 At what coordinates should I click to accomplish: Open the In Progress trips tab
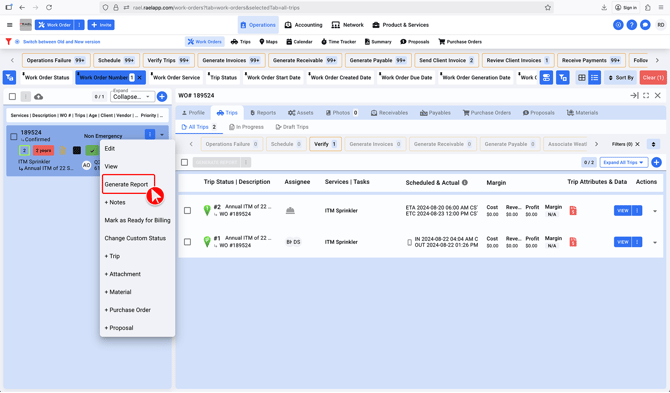click(x=246, y=127)
